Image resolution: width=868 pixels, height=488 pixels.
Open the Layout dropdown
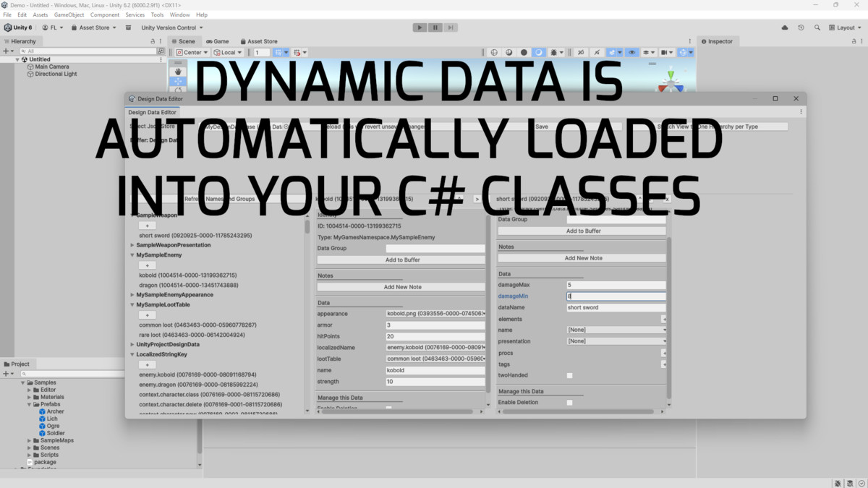846,27
